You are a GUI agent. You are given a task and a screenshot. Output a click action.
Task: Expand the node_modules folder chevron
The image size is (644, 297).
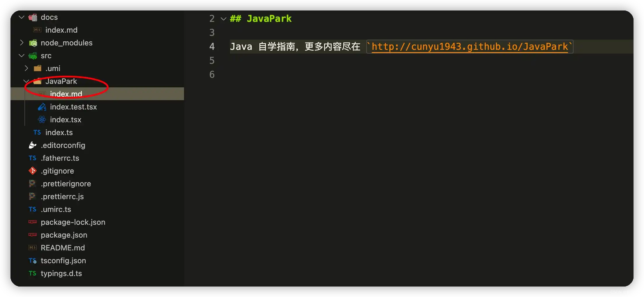pyautogui.click(x=22, y=43)
